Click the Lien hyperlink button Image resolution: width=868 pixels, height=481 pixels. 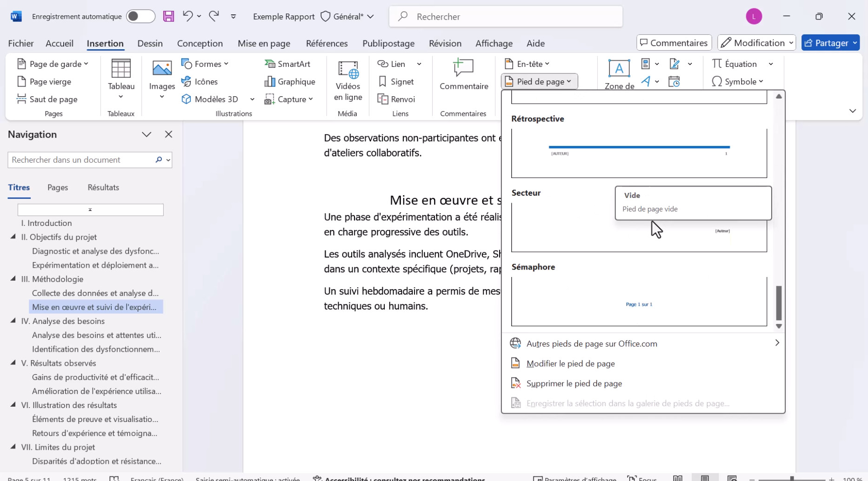pos(391,64)
